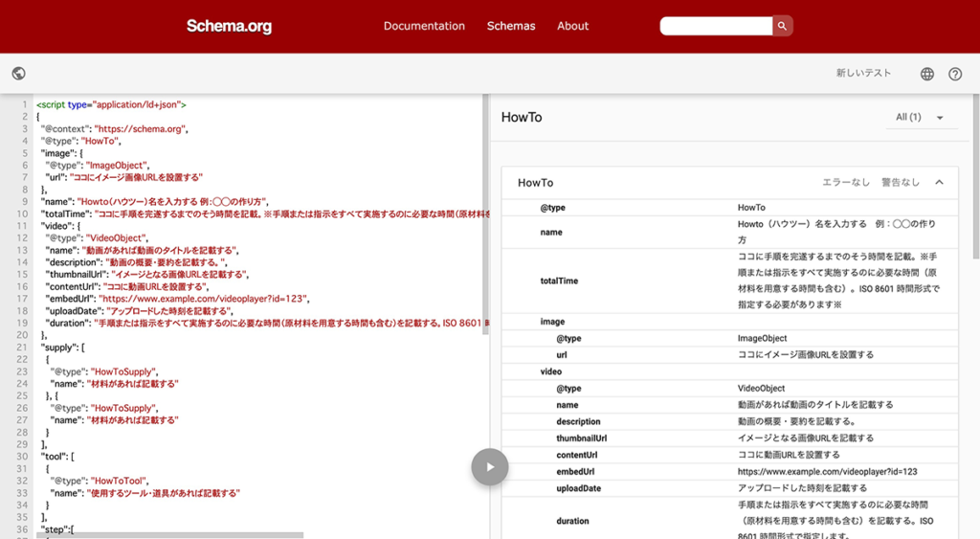Click the 警告なし status label
The image size is (980, 539).
(x=901, y=183)
